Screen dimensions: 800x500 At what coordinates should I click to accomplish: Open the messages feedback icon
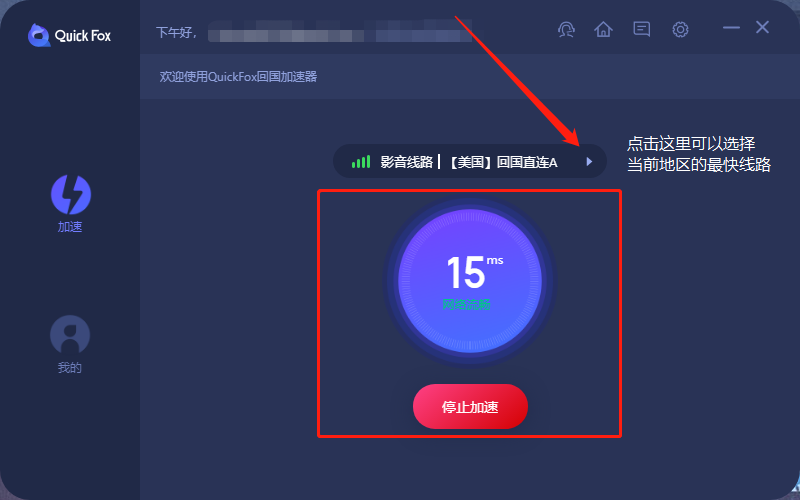pos(641,29)
